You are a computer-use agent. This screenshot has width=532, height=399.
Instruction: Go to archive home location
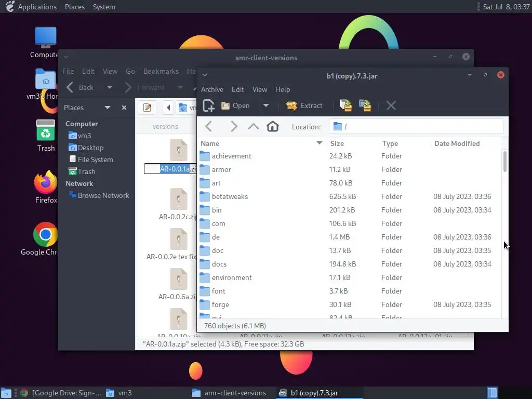272,127
